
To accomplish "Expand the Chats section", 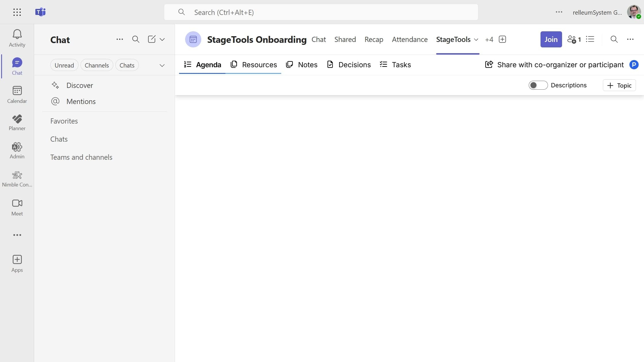I will pos(59,139).
